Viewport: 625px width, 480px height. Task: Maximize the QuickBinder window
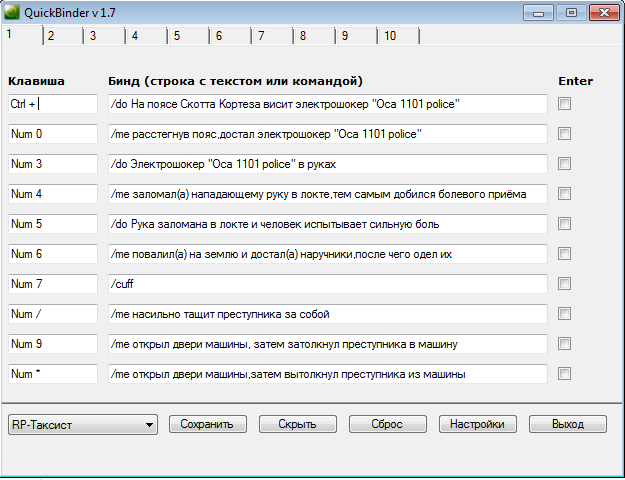[571, 13]
